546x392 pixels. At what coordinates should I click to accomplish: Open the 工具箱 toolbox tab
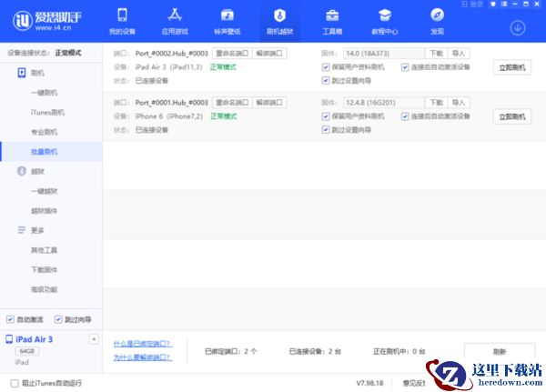[332, 22]
